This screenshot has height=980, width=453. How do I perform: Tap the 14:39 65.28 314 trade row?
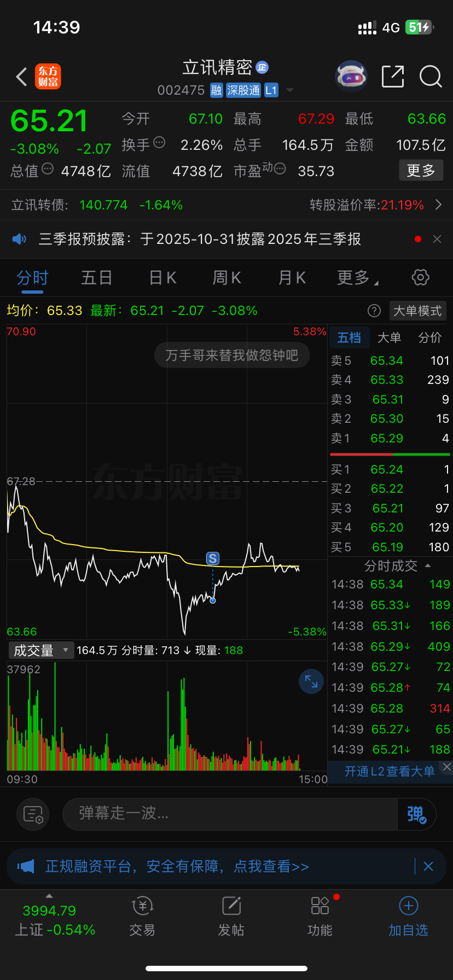coord(391,709)
